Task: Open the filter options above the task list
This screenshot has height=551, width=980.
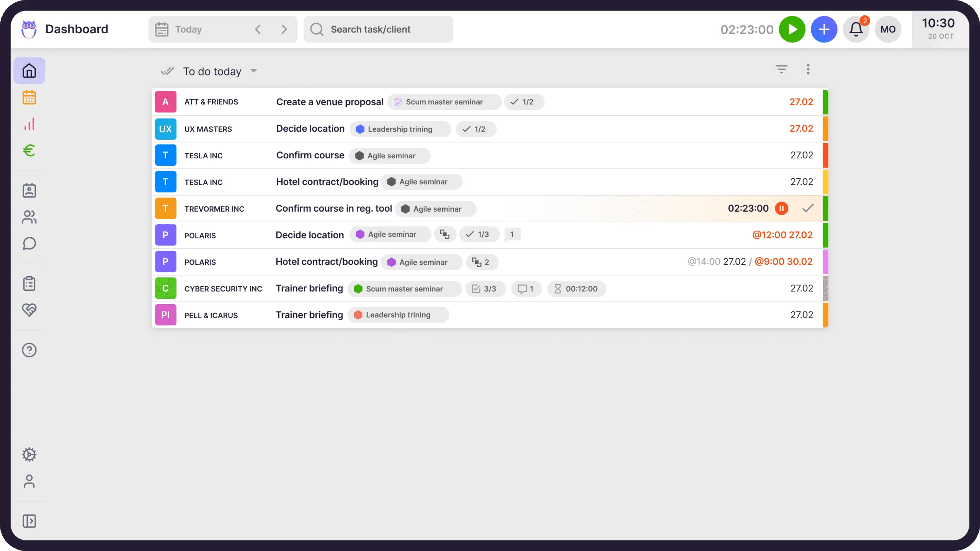Action: click(x=782, y=69)
